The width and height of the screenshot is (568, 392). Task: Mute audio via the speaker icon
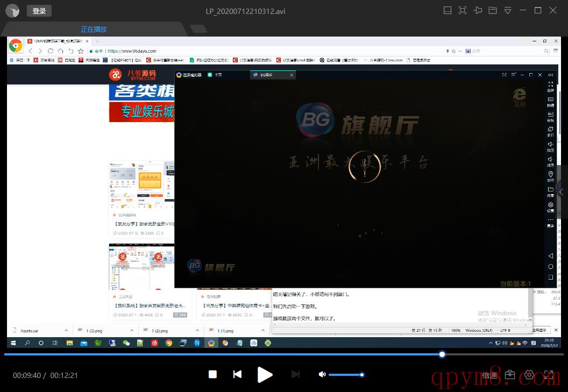coord(322,374)
